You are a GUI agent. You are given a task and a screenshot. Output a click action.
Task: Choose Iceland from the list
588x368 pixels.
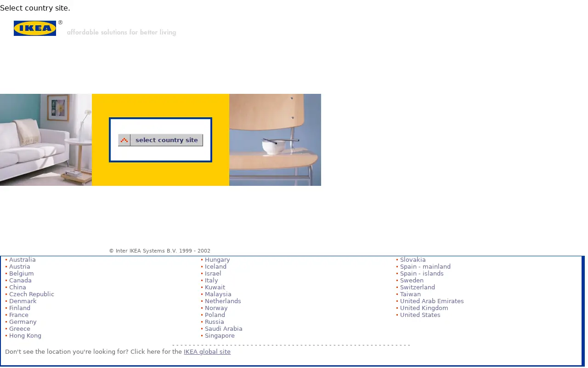pos(215,267)
